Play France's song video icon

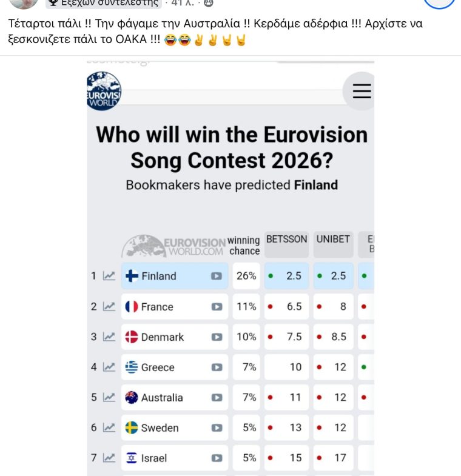pos(217,307)
